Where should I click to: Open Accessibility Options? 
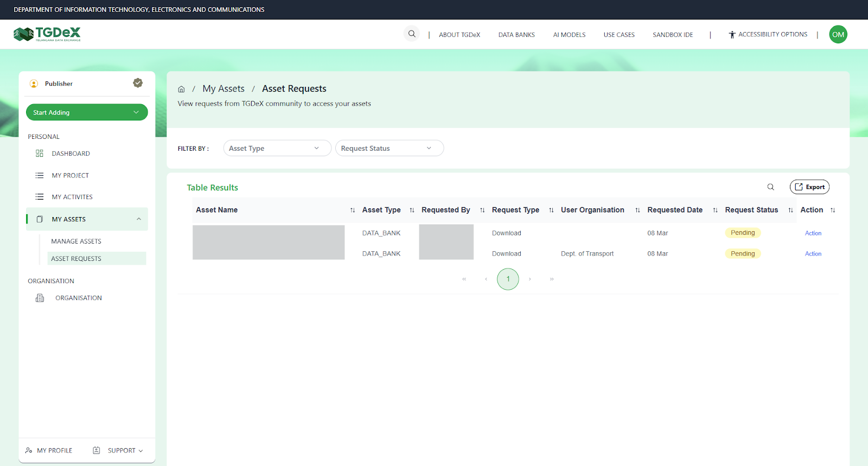pyautogui.click(x=768, y=35)
